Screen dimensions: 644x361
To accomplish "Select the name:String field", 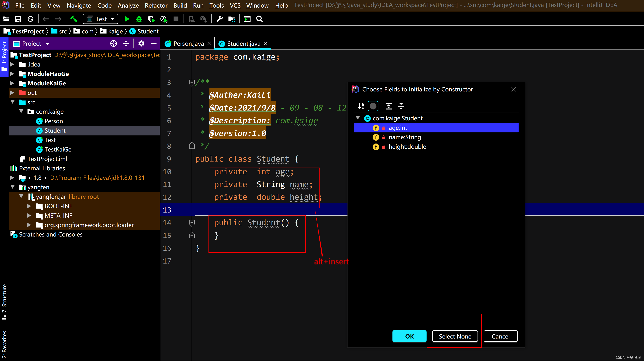I will click(436, 137).
